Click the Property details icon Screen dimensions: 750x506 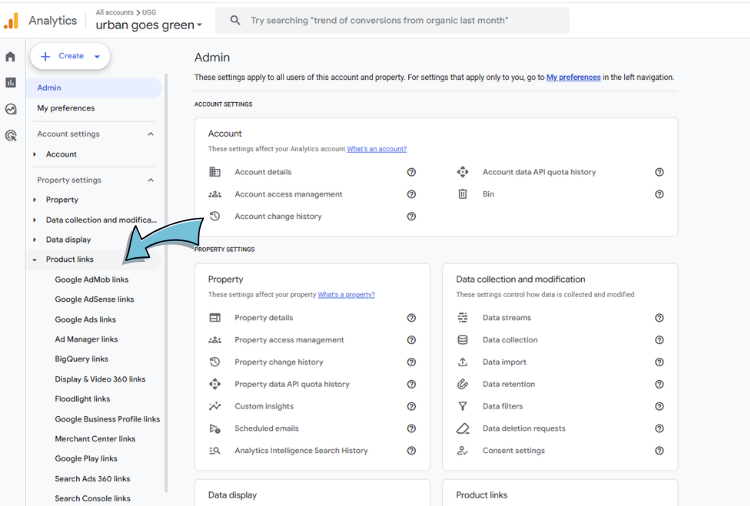click(215, 318)
